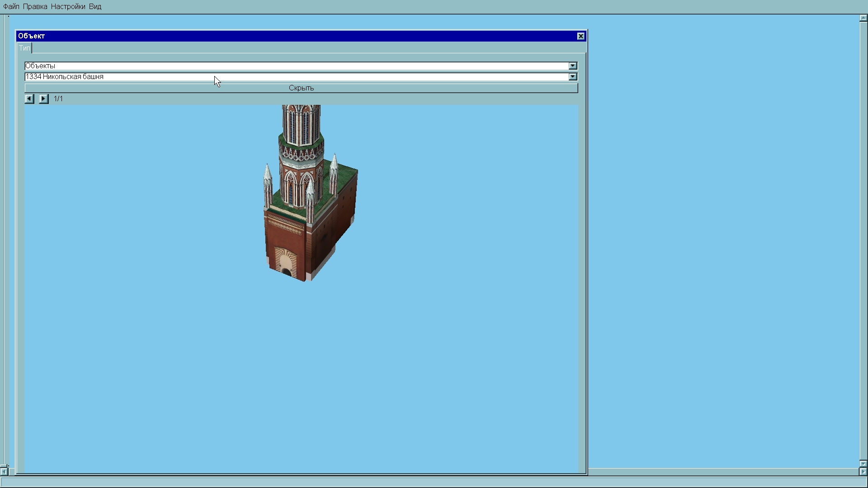
Task: Go to the previous object preview
Action: 29,99
